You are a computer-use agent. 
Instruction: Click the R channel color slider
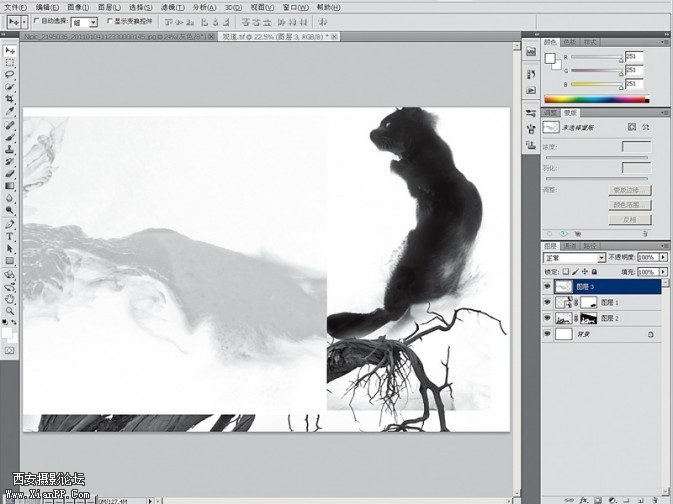click(x=597, y=58)
